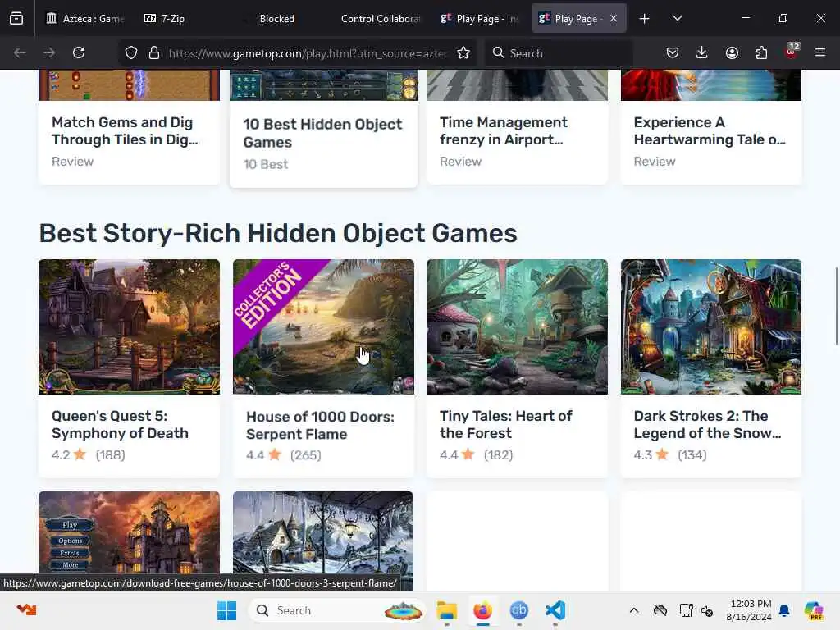Open Firefox from the taskbar
The height and width of the screenshot is (630, 840).
482,610
